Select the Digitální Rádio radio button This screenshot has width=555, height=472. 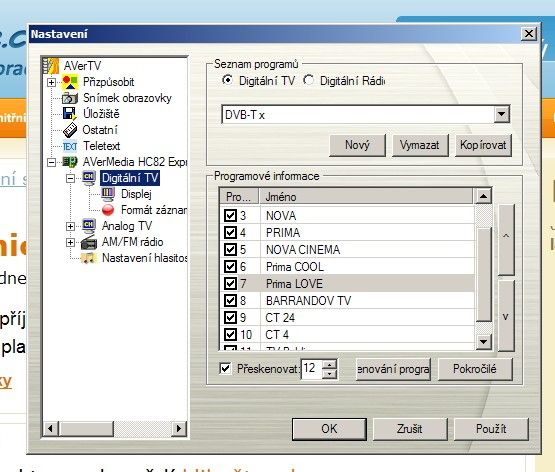[x=308, y=80]
